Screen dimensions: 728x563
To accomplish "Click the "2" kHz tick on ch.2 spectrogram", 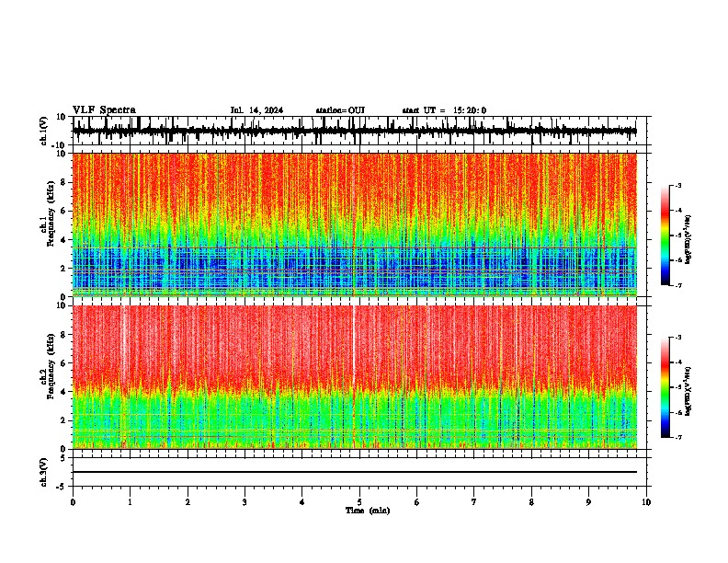I will click(63, 420).
